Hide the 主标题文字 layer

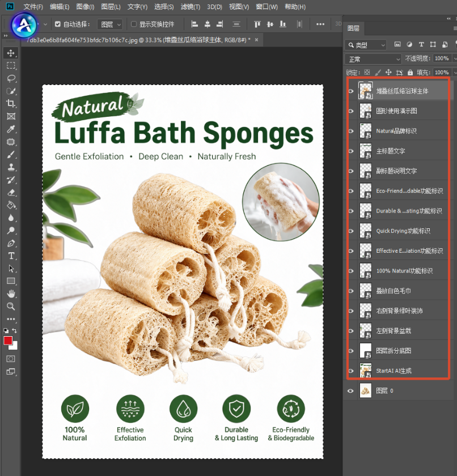(x=351, y=151)
